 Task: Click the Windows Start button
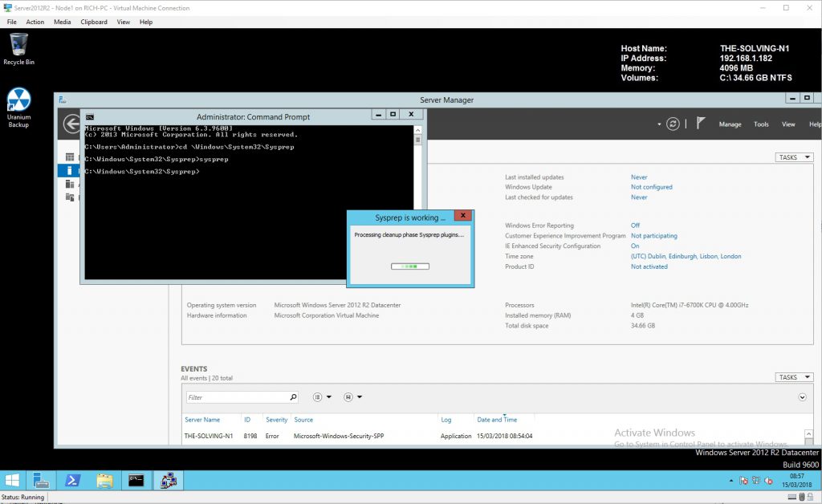(x=13, y=480)
